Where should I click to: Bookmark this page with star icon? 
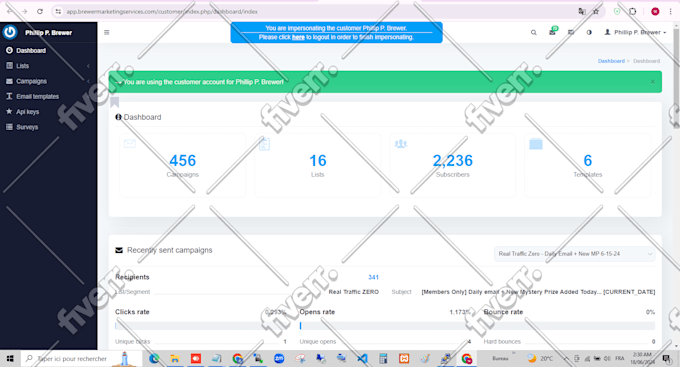(x=596, y=12)
